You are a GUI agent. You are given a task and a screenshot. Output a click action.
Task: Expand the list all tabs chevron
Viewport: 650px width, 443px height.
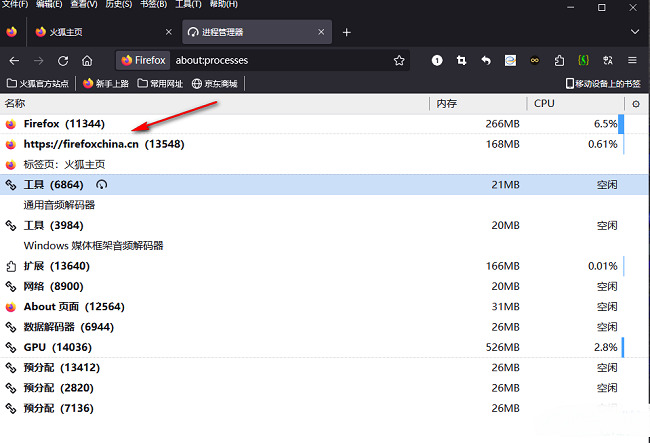click(635, 32)
